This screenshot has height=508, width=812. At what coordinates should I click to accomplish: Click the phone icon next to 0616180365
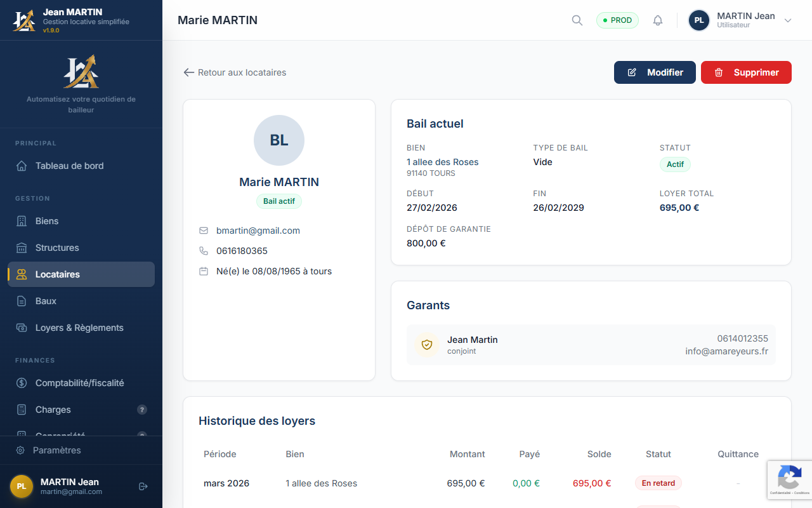point(204,251)
